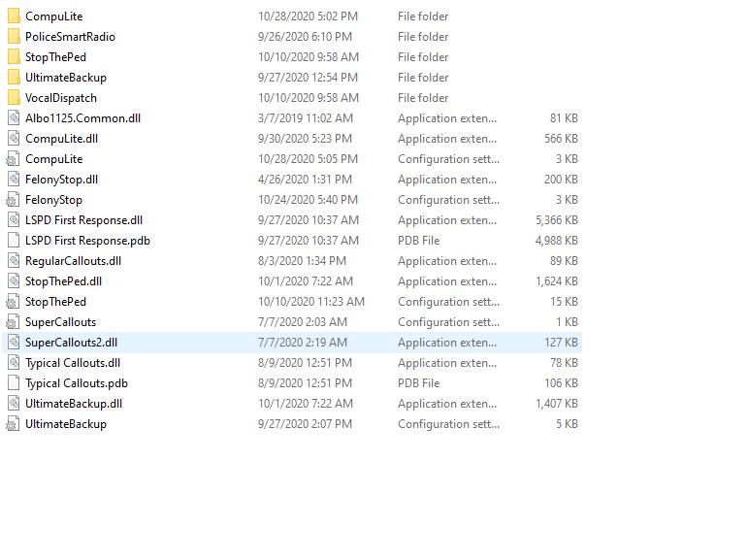Click the 7/7/2020 2:03 AM date
The width and height of the screenshot is (749, 560).
point(303,322)
